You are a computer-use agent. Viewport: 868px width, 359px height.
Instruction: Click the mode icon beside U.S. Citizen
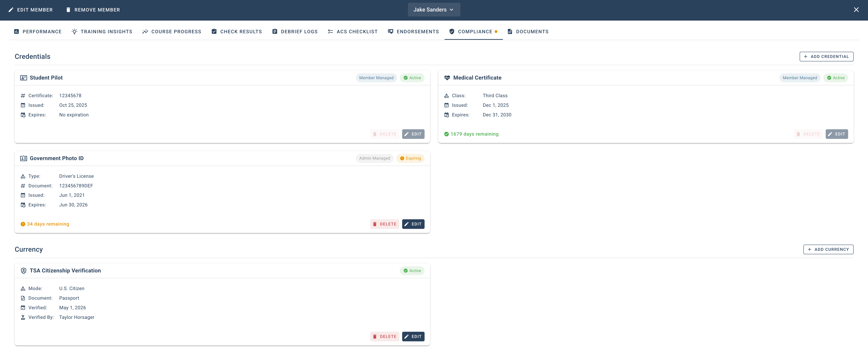tap(23, 289)
